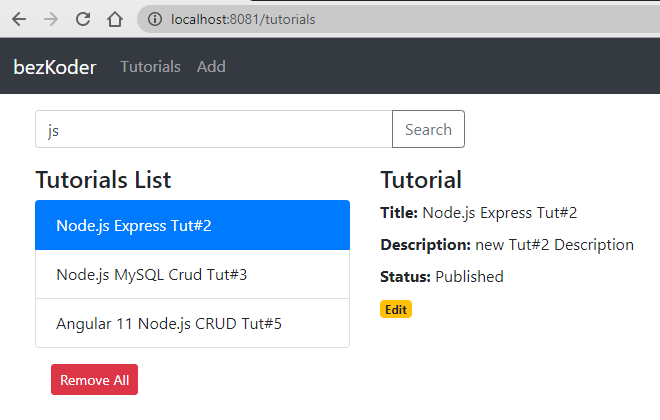
Task: Open the Add nav item
Action: point(211,67)
